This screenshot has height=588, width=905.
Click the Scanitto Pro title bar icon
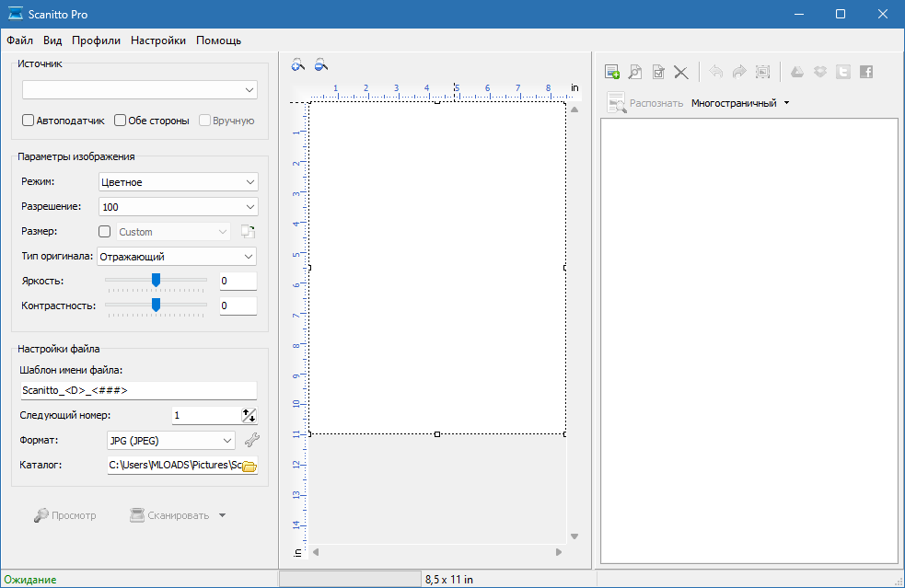click(16, 14)
